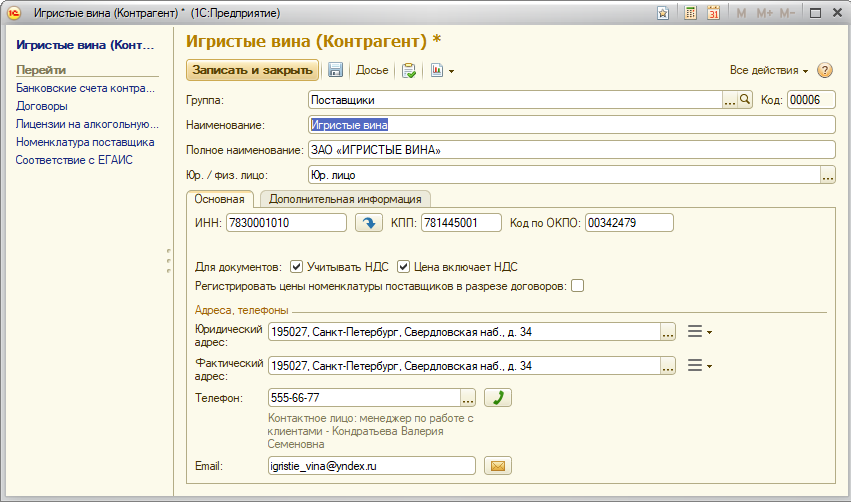Image resolution: width=851 pixels, height=502 pixels.
Task: Click the M memory button in title bar
Action: (741, 13)
